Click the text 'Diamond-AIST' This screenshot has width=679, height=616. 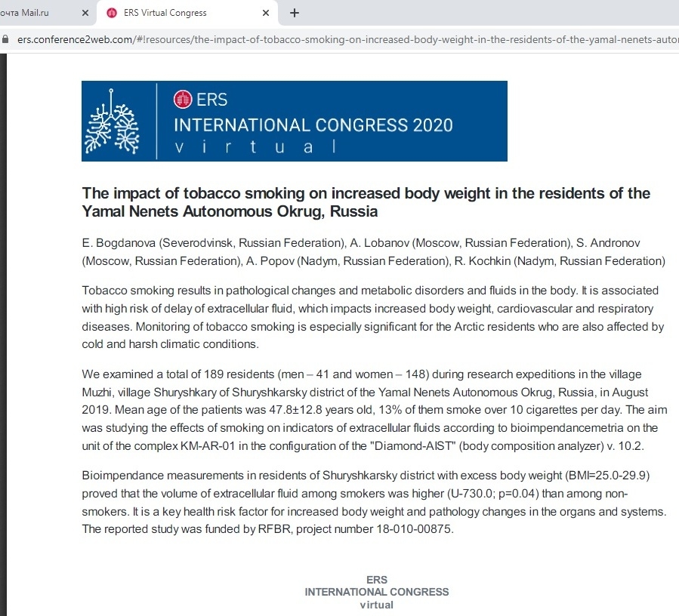(x=412, y=446)
